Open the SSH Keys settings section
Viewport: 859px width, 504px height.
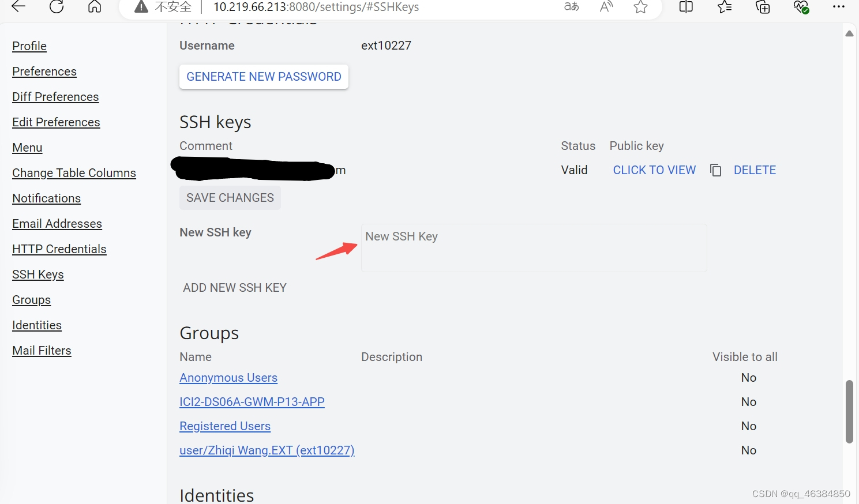pos(37,274)
